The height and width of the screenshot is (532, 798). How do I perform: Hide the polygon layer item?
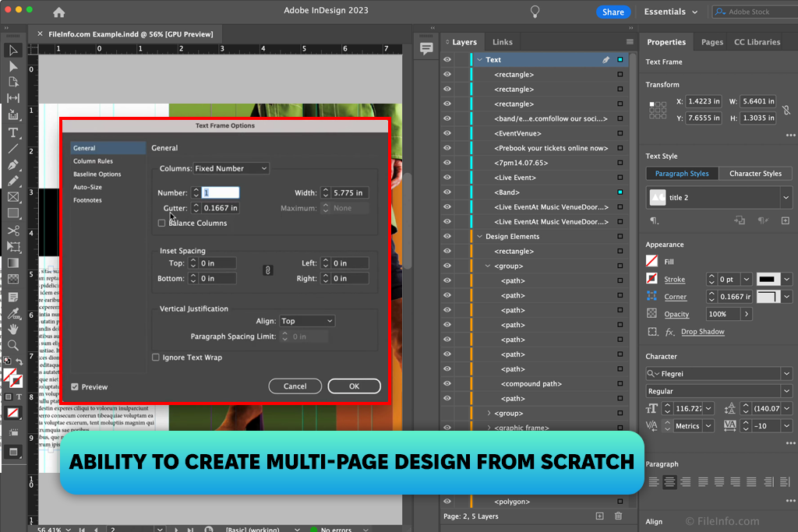point(447,502)
